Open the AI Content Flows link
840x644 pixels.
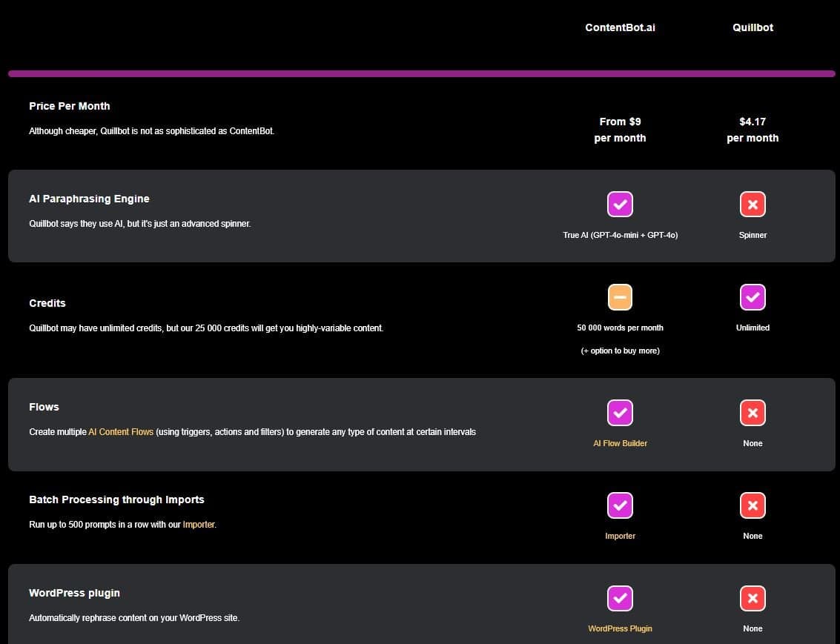click(x=121, y=432)
